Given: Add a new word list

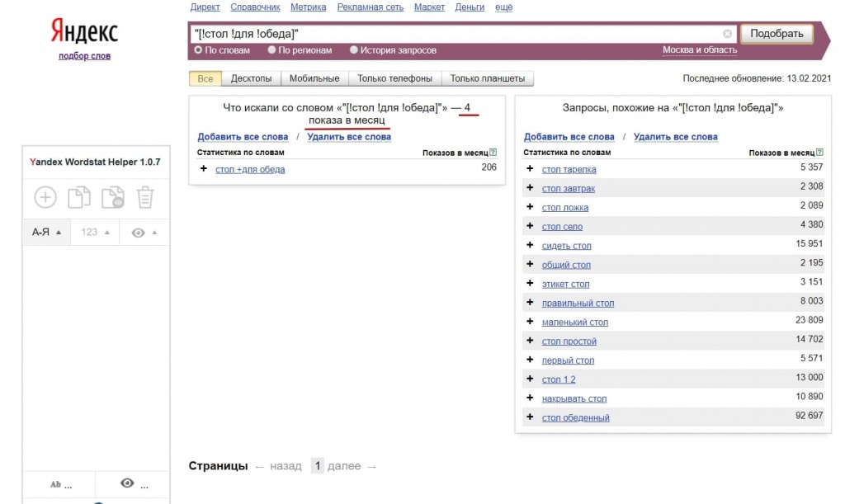Looking at the screenshot, I should coord(45,197).
